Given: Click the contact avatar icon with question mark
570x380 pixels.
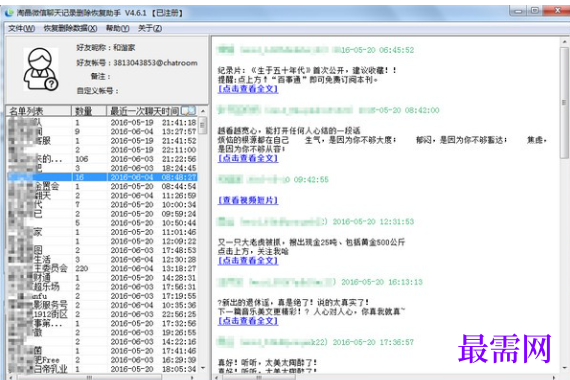Looking at the screenshot, I should 41,69.
